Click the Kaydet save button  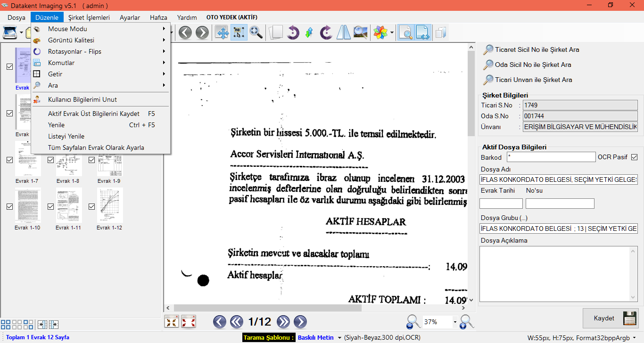click(611, 318)
